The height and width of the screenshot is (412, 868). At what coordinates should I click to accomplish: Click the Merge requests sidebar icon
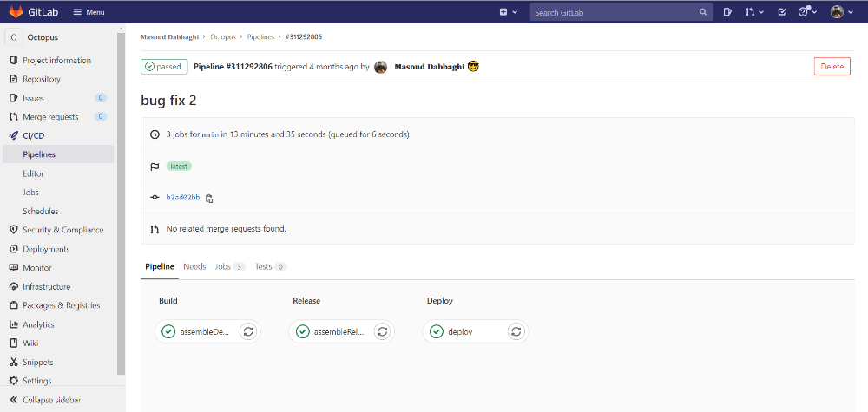[14, 117]
